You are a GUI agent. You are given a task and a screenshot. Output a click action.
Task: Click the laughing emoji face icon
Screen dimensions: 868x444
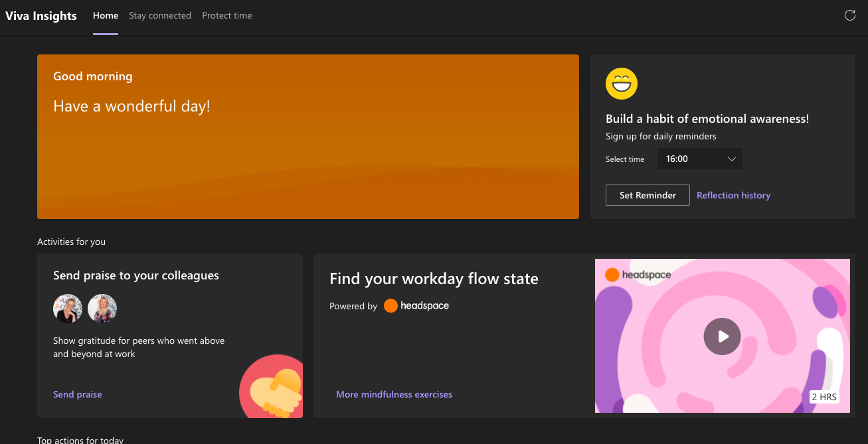tap(622, 84)
